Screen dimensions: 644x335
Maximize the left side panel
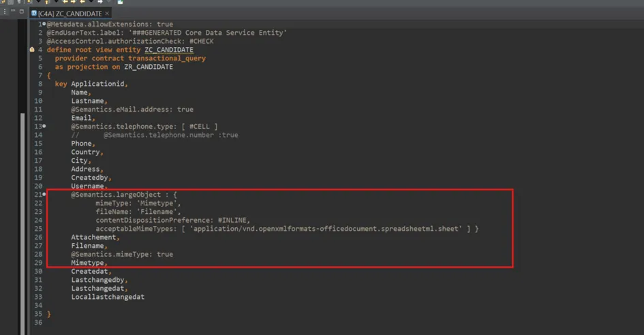[x=22, y=12]
